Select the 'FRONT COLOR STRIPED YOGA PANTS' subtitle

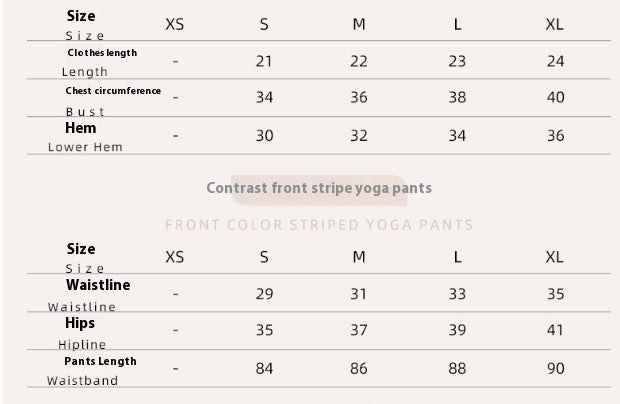pos(318,225)
